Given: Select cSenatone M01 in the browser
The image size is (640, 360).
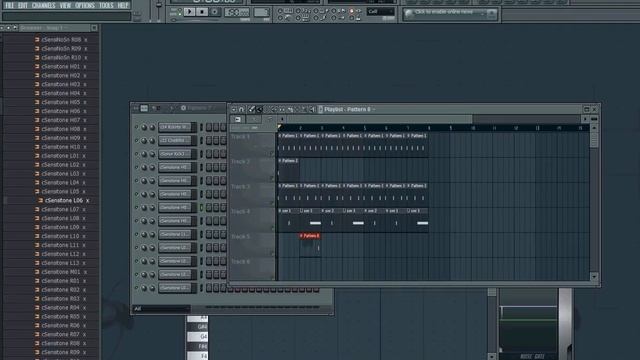Looking at the screenshot, I should point(60,272).
